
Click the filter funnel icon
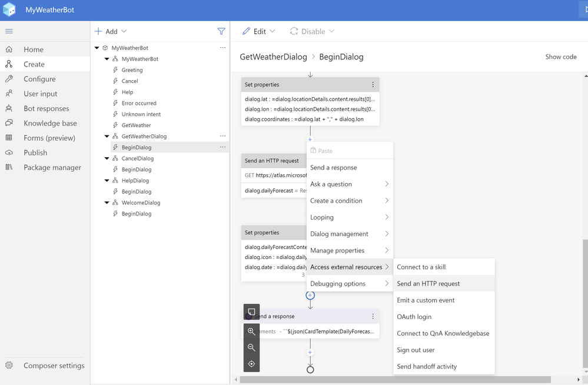point(221,31)
